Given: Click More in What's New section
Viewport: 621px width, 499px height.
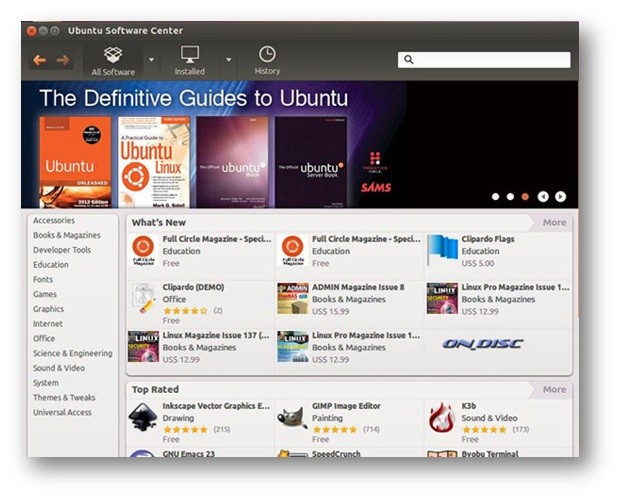Looking at the screenshot, I should coord(554,223).
